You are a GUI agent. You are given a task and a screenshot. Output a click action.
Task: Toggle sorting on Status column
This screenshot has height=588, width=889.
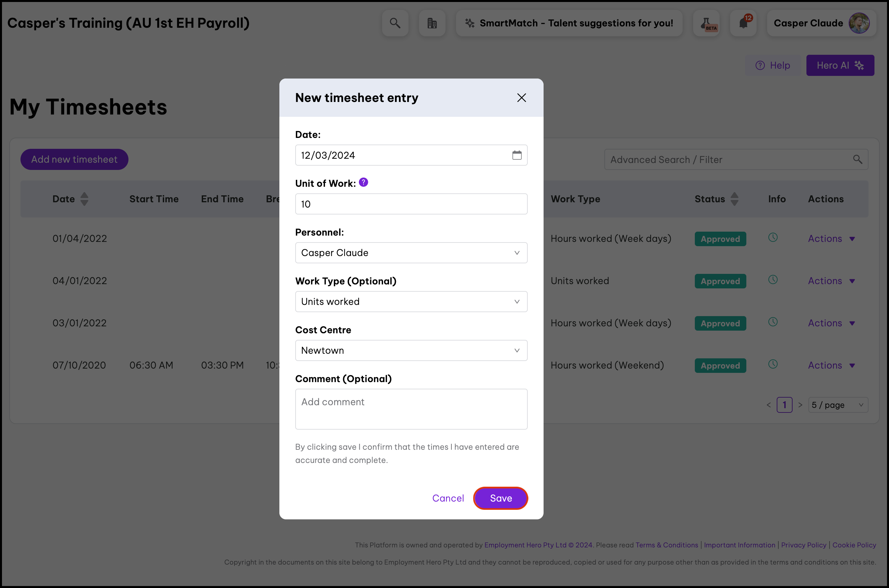click(734, 199)
